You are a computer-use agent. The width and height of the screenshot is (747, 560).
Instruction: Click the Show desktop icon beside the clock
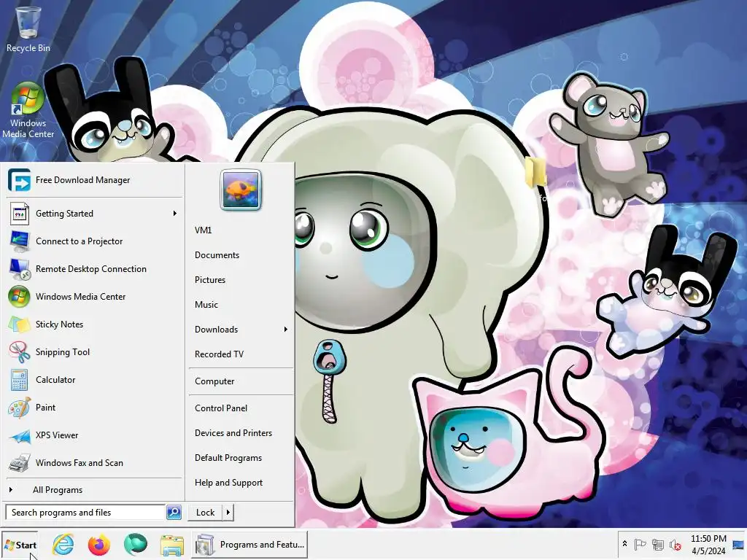[x=738, y=545]
